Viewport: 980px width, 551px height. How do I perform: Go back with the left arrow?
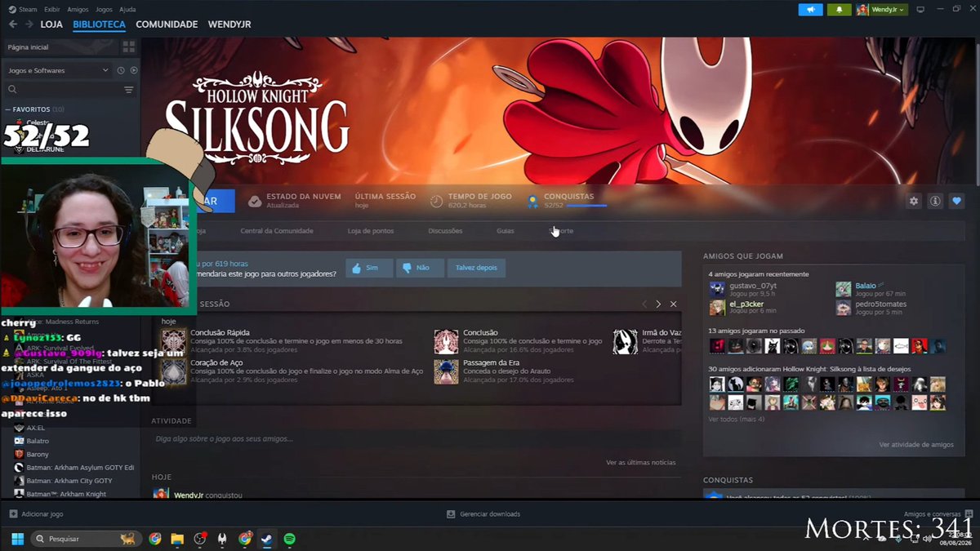tap(12, 24)
